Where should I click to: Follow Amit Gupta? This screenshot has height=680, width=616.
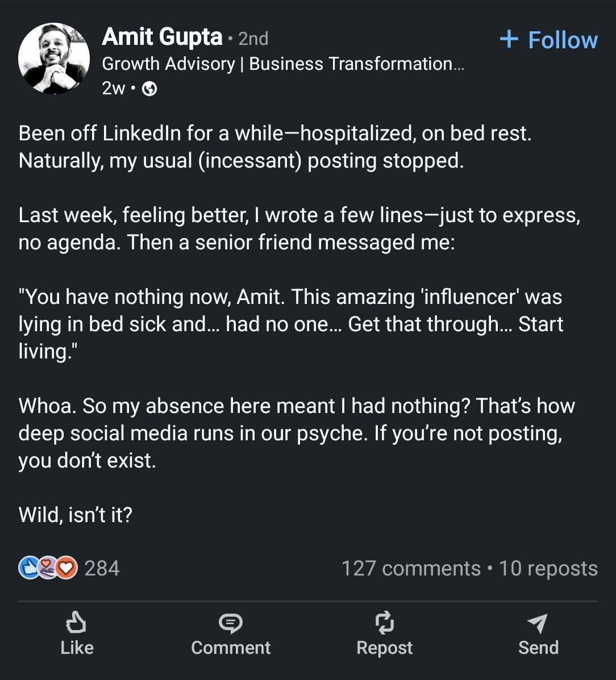click(549, 39)
